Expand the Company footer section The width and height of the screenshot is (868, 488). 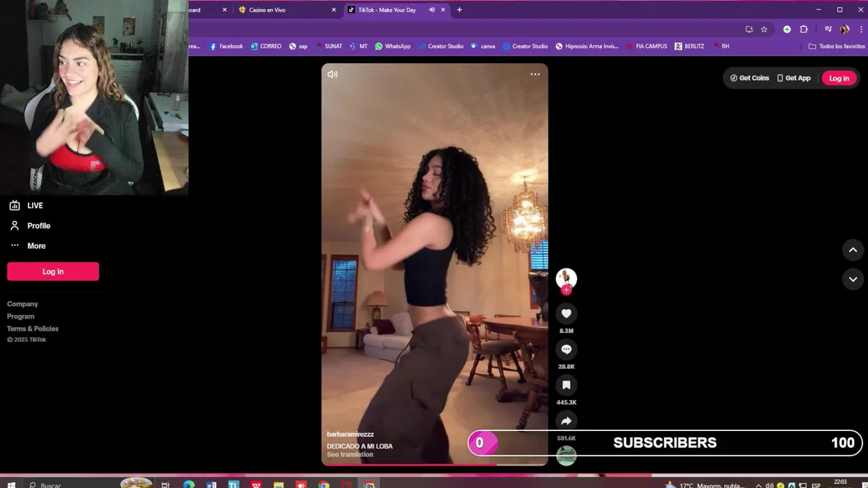point(22,304)
